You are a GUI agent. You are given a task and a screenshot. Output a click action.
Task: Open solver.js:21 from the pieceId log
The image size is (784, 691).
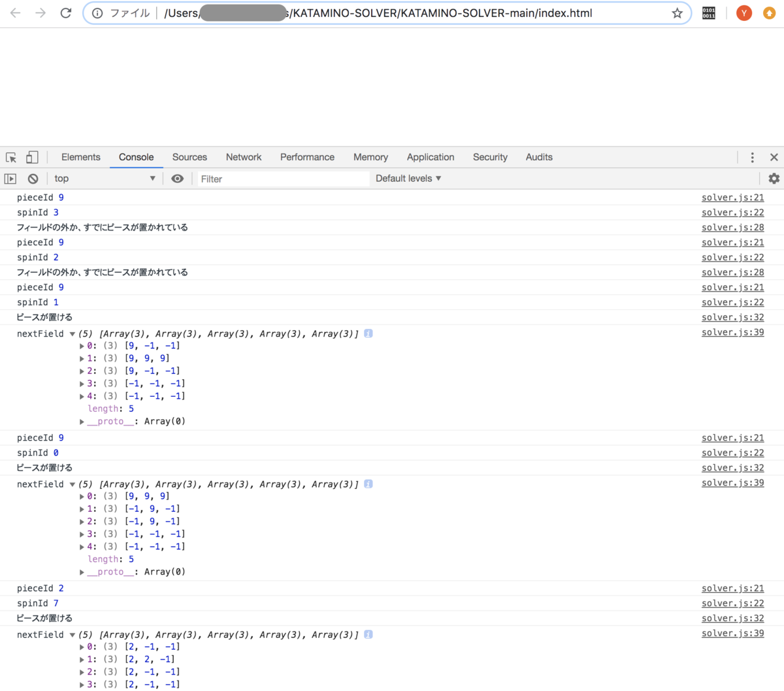click(732, 197)
